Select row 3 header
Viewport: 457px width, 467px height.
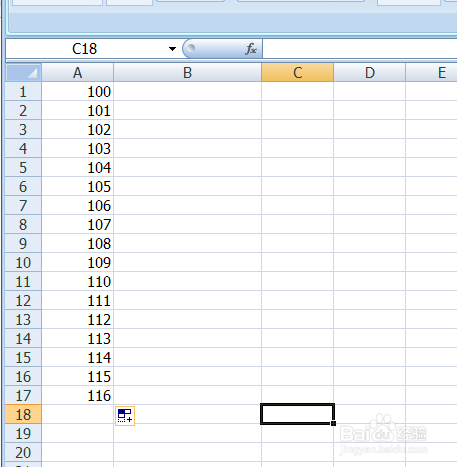click(x=23, y=129)
